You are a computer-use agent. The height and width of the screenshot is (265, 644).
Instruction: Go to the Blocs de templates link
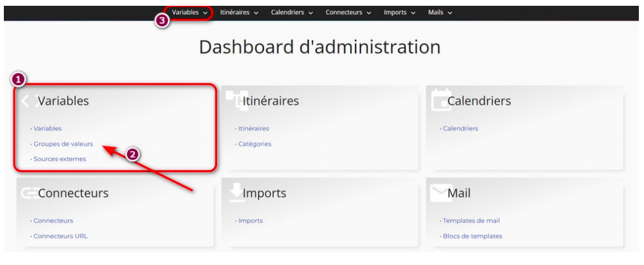472,236
